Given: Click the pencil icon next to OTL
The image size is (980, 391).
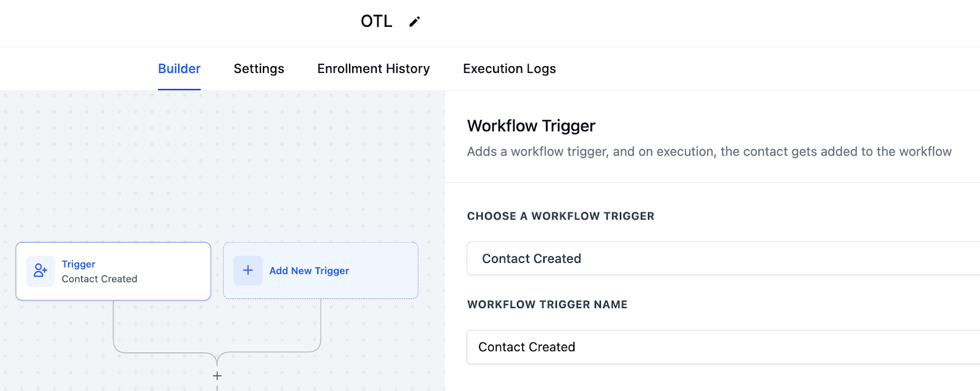Looking at the screenshot, I should coord(415,21).
